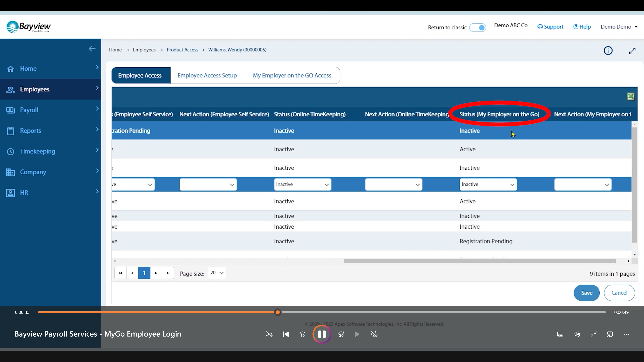Click the Save button
Image resolution: width=644 pixels, height=362 pixels.
586,293
